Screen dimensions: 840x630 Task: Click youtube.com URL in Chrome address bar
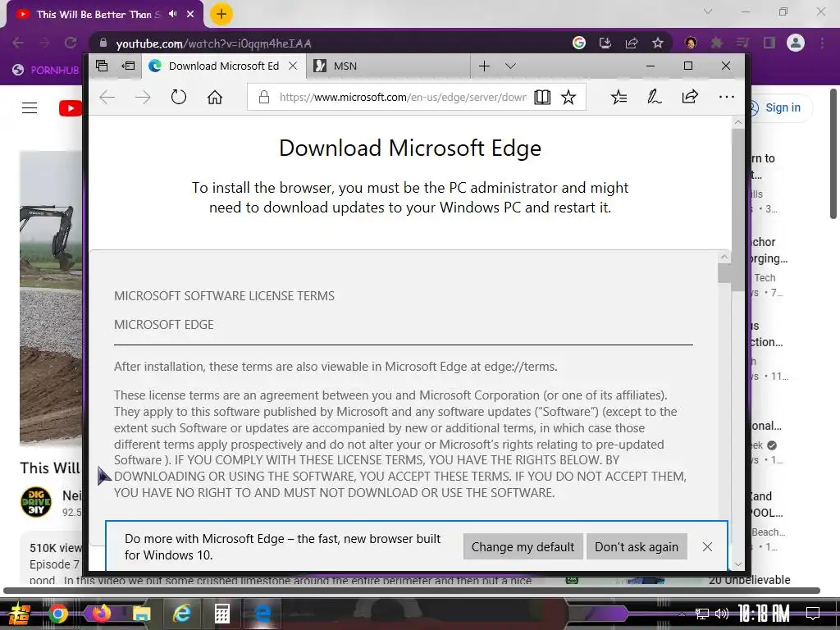point(213,43)
